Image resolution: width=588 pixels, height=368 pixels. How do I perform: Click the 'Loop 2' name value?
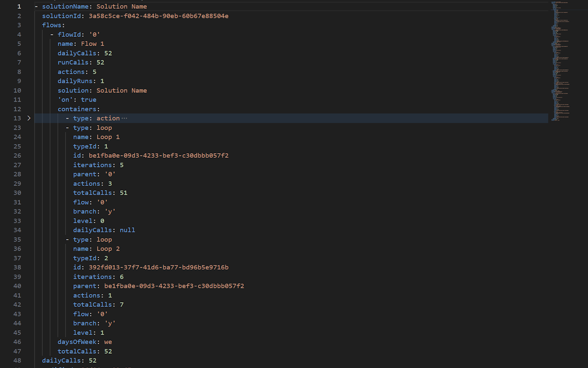[x=108, y=249]
